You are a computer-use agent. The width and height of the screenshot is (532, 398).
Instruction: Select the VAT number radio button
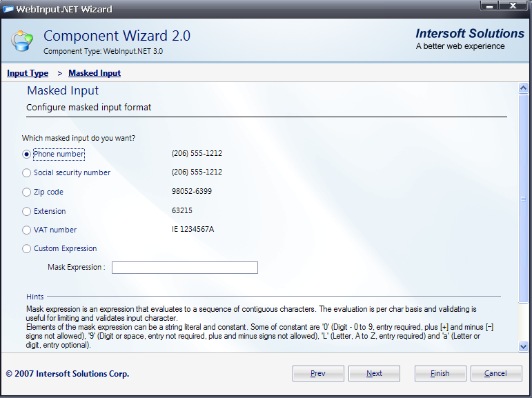click(x=27, y=230)
